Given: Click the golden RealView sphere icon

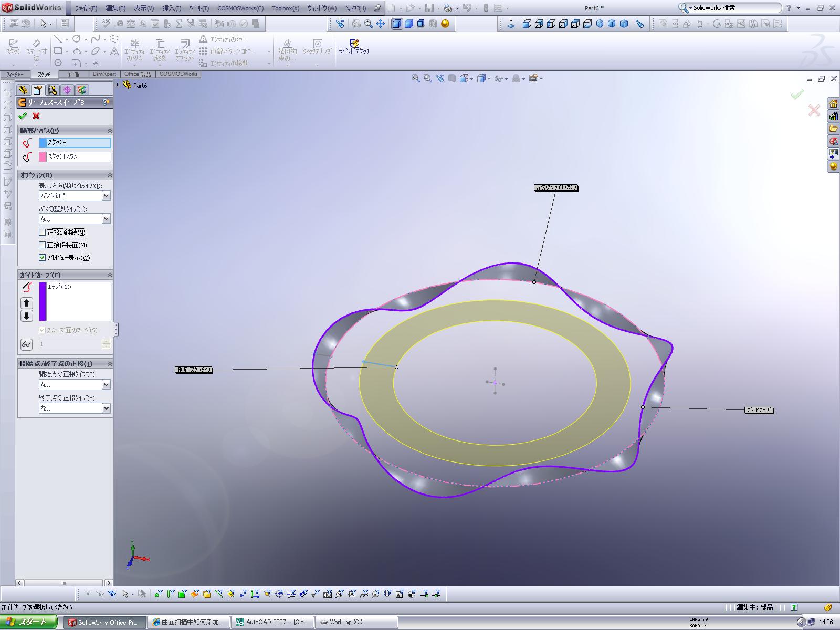Looking at the screenshot, I should coord(445,24).
